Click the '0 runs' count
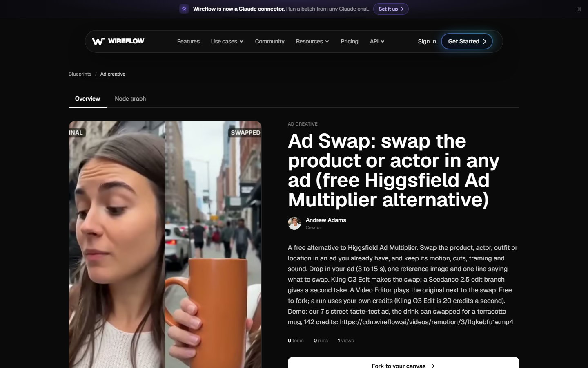The image size is (588, 368). pyautogui.click(x=321, y=341)
